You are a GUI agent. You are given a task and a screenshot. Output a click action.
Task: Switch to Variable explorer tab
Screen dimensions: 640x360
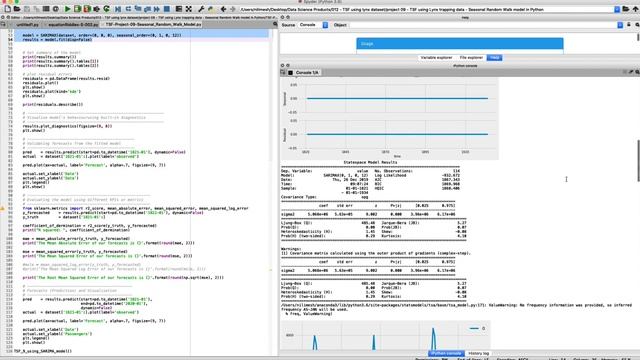436,58
